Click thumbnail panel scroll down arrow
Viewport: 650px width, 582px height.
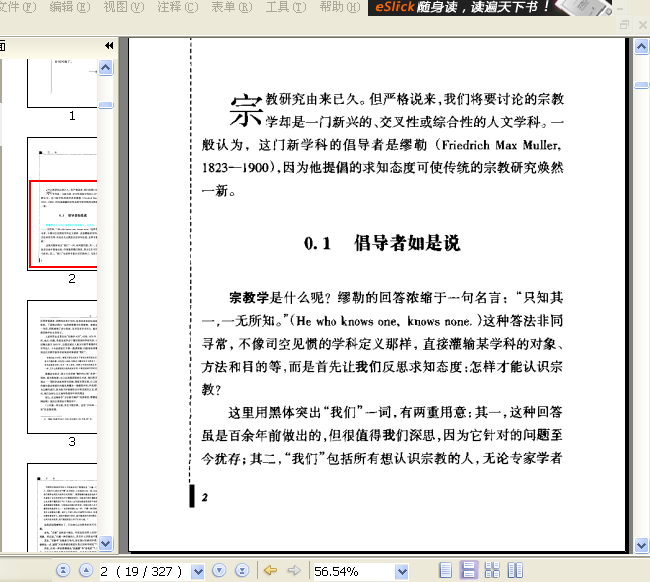coord(106,543)
